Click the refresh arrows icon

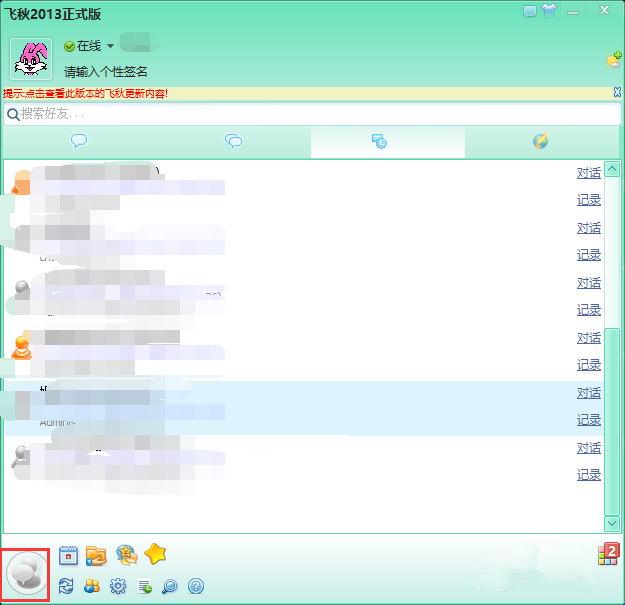coord(66,586)
